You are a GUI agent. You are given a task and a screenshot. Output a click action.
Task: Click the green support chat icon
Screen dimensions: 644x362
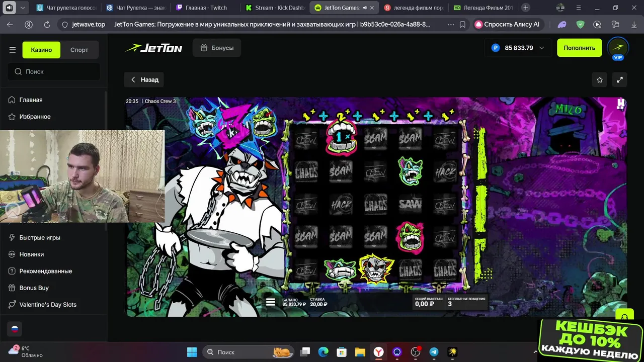click(624, 316)
